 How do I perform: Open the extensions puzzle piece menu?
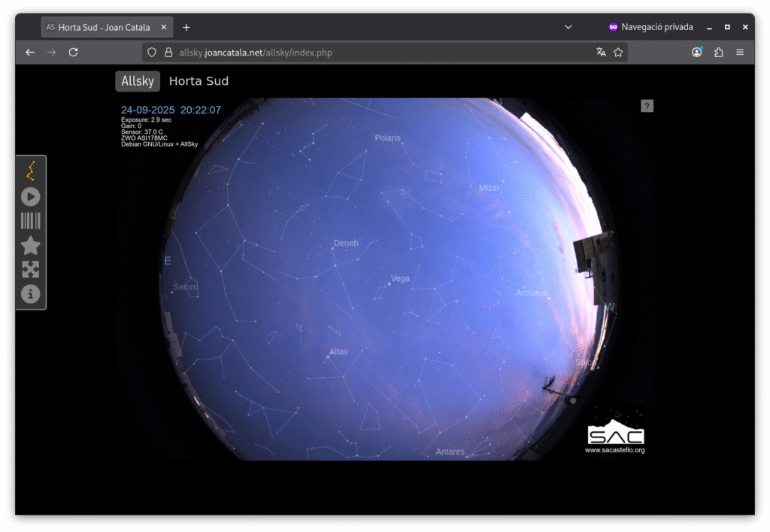point(718,53)
